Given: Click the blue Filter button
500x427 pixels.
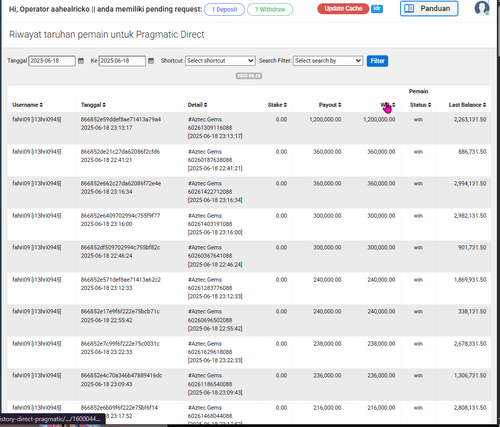Looking at the screenshot, I should tap(377, 61).
